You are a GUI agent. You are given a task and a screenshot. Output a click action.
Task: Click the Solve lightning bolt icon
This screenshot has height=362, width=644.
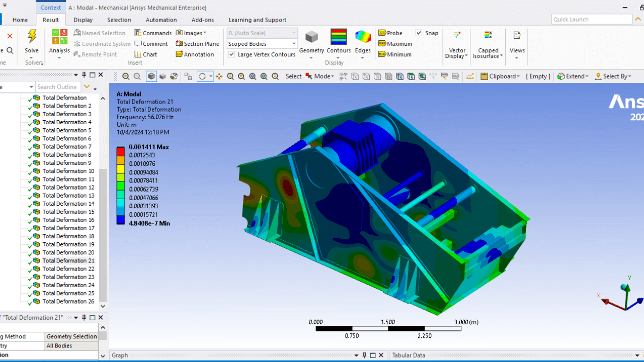(x=32, y=37)
